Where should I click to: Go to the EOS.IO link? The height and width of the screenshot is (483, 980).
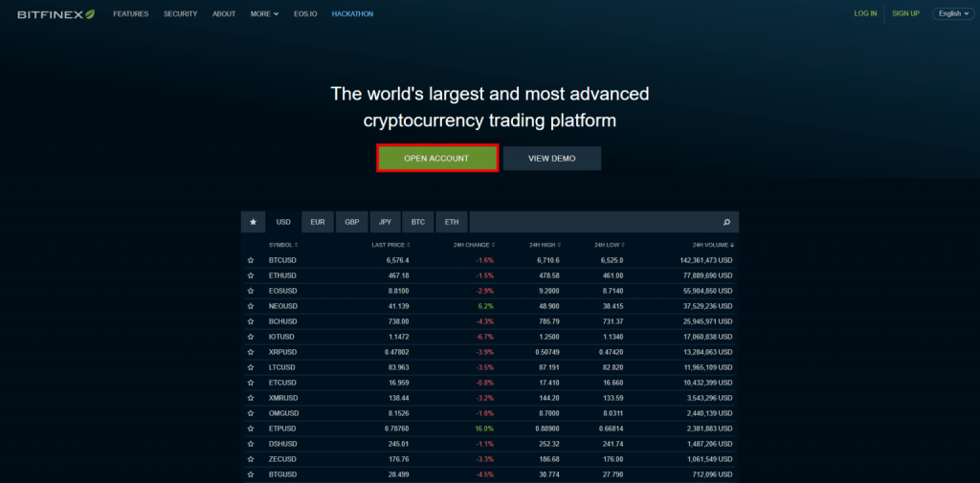tap(305, 13)
